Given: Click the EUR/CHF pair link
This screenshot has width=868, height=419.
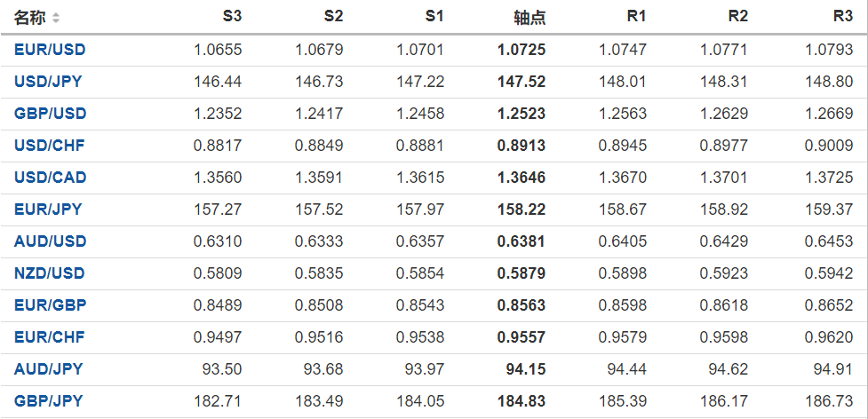Looking at the screenshot, I should click(49, 337).
